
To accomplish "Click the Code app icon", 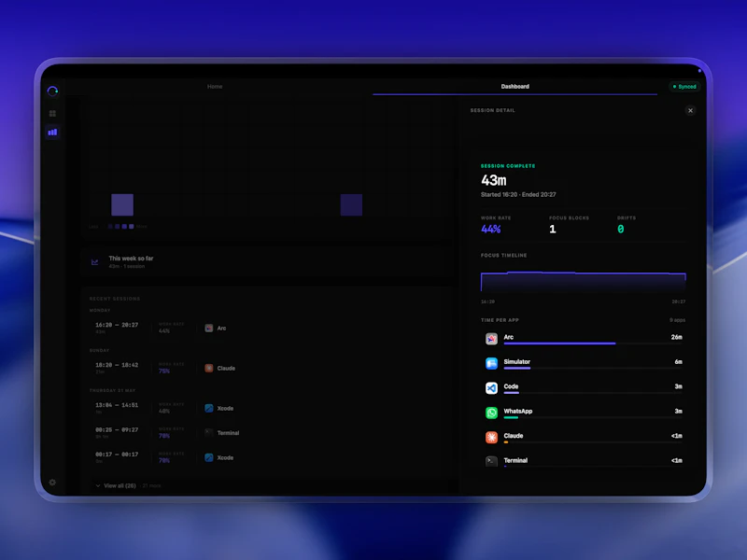I will click(x=492, y=388).
